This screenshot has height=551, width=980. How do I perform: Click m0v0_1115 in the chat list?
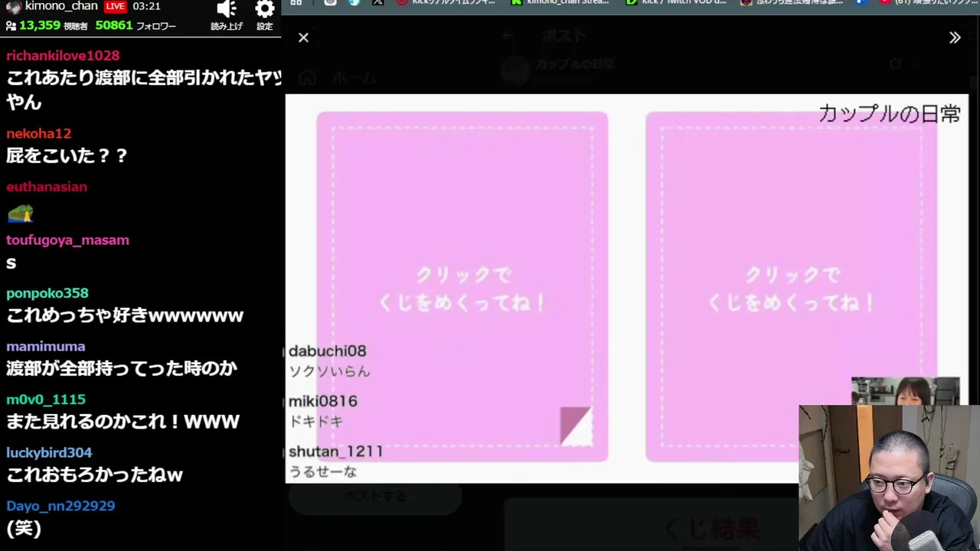46,399
